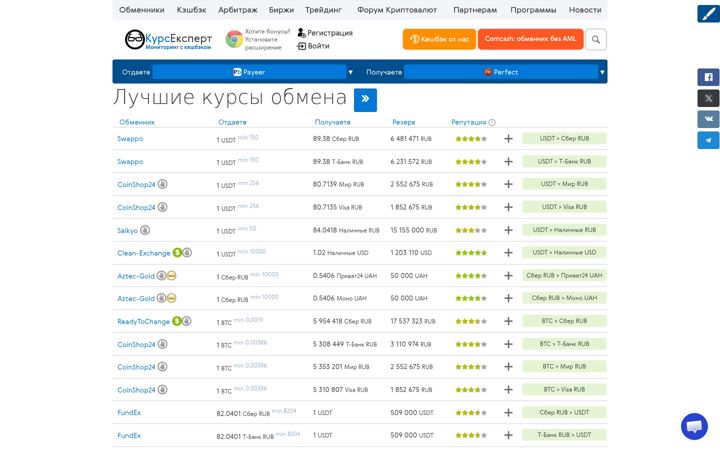Click the Chrome extension icon
The height and width of the screenshot is (450, 720).
pos(234,39)
